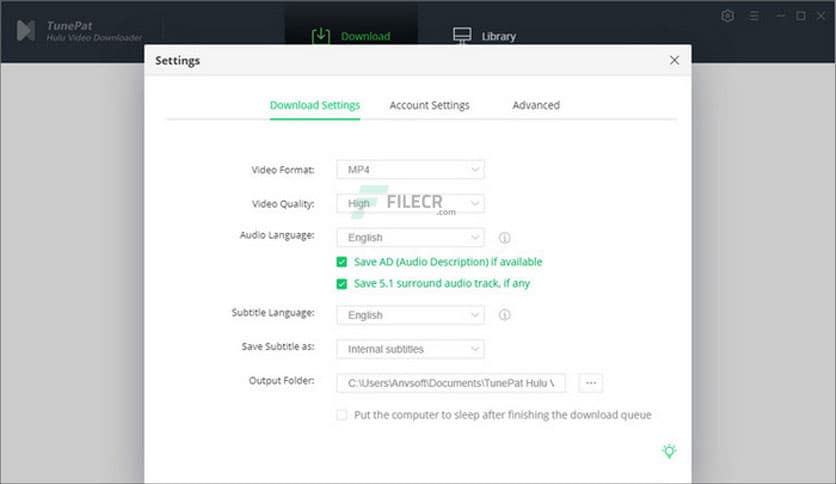Image resolution: width=836 pixels, height=484 pixels.
Task: Switch to Download Settings tab
Action: point(315,105)
